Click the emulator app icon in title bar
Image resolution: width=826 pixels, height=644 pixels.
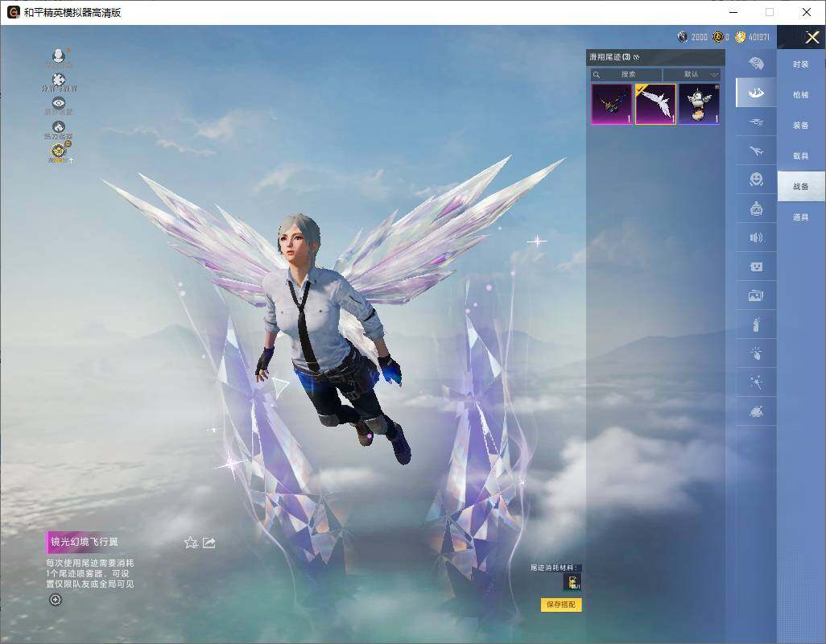tap(13, 12)
